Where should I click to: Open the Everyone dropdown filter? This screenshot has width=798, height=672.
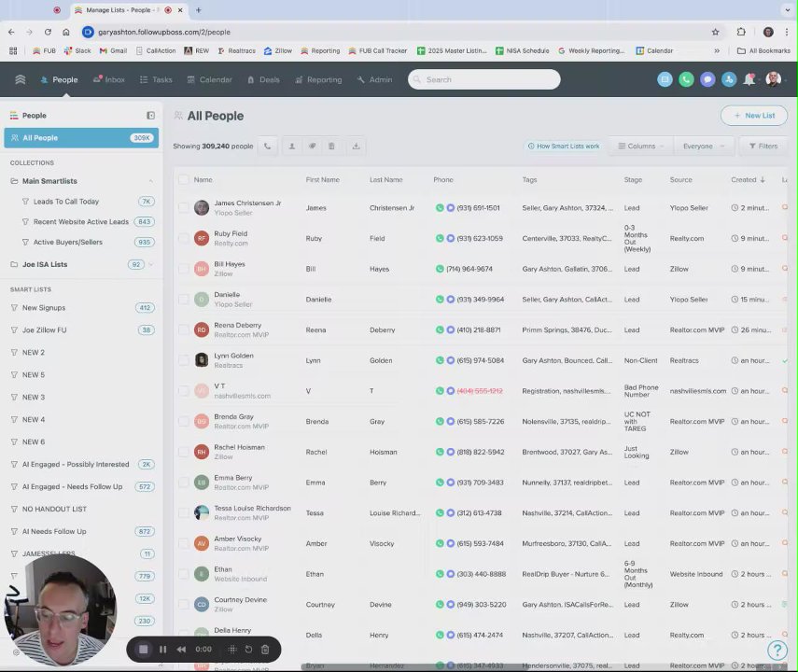coord(704,147)
